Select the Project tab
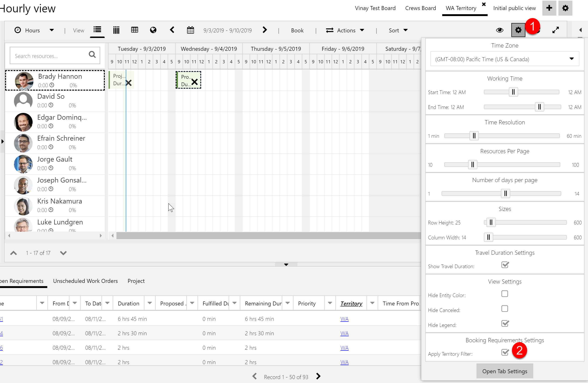 point(136,281)
